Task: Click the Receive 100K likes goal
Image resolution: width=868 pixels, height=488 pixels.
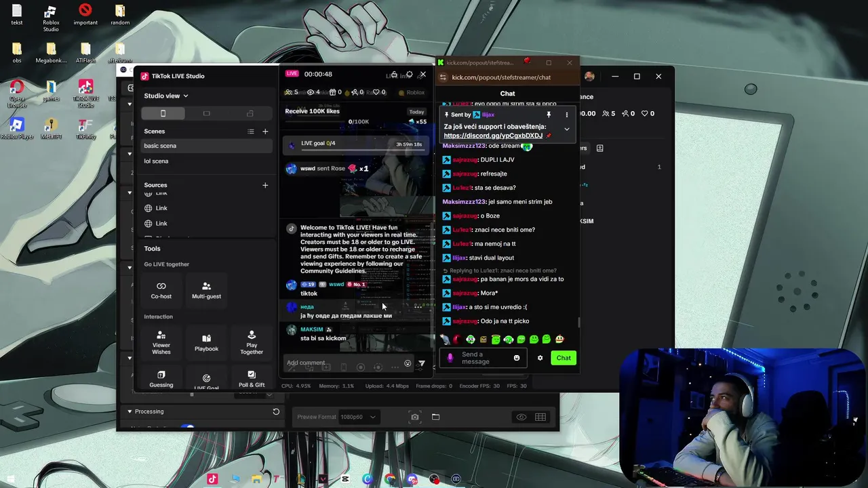Action: point(313,111)
